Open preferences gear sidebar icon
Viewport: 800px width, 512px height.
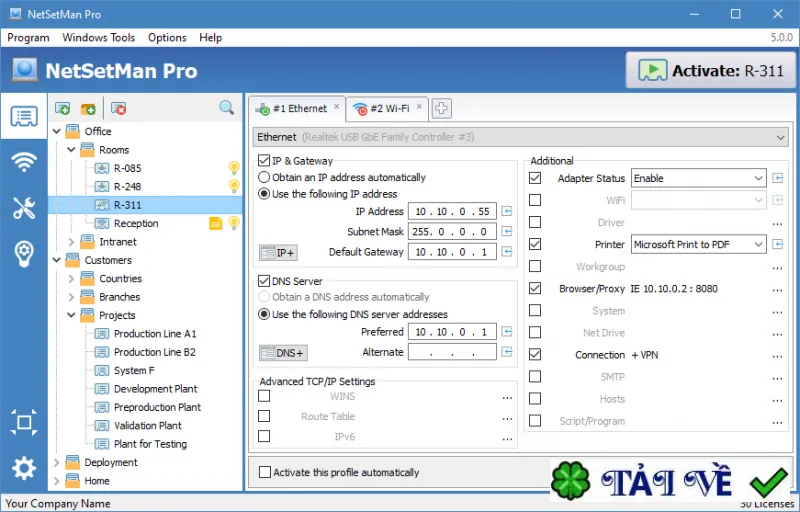coord(24,468)
